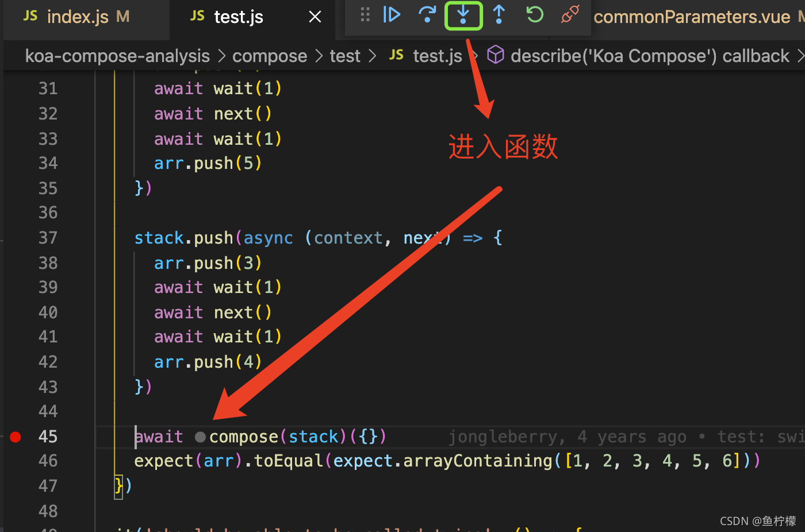Image resolution: width=805 pixels, height=532 pixels.
Task: Click line number 37 in the gutter
Action: pyautogui.click(x=48, y=238)
